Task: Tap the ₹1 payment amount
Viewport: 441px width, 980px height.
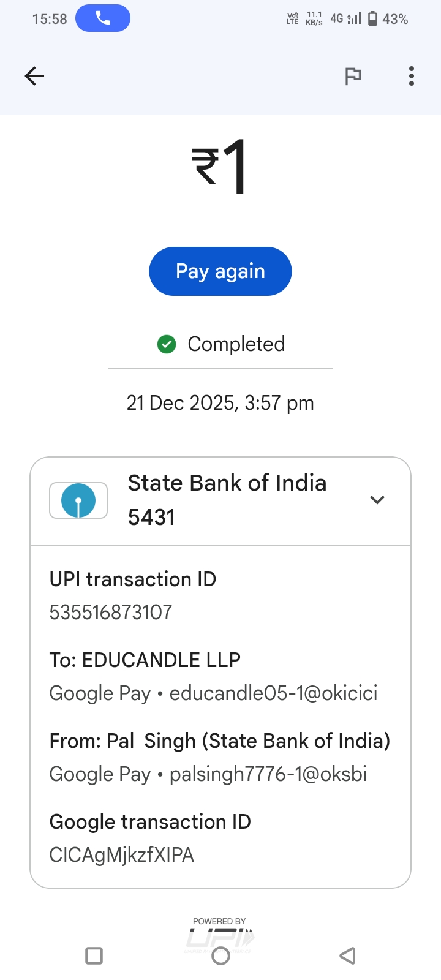Action: point(221,167)
